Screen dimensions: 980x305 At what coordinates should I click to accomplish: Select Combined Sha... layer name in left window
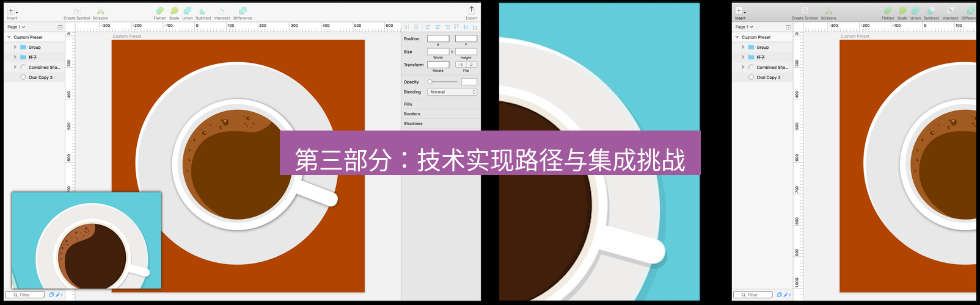tap(45, 67)
